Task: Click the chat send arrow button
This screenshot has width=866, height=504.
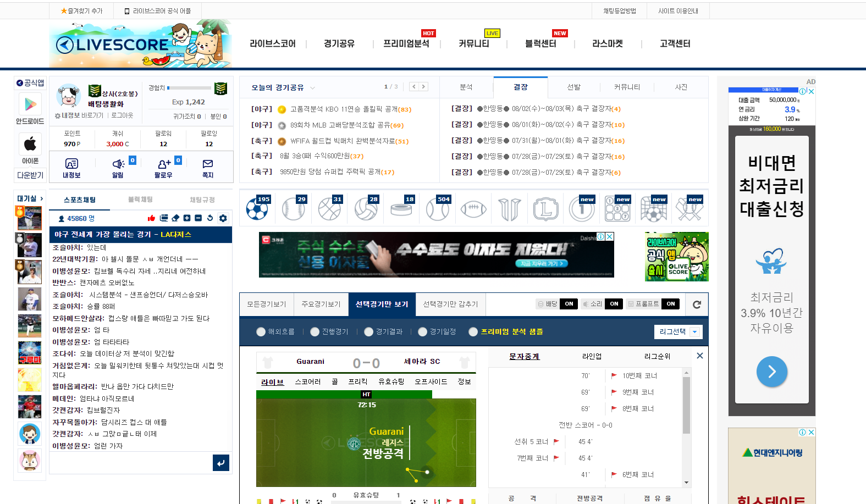Action: 220,463
